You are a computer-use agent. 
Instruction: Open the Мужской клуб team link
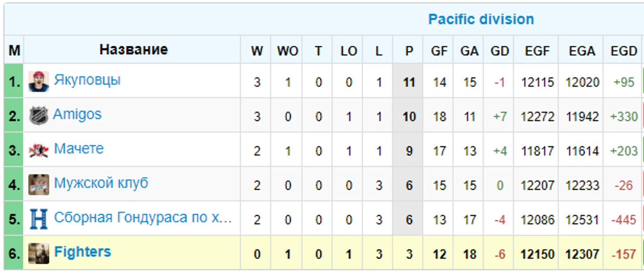point(101,183)
